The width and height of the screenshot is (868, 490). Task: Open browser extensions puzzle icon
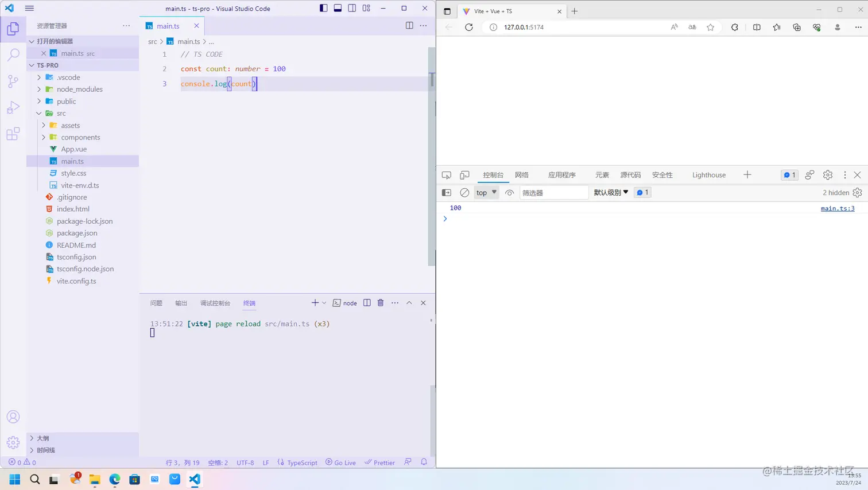(735, 27)
